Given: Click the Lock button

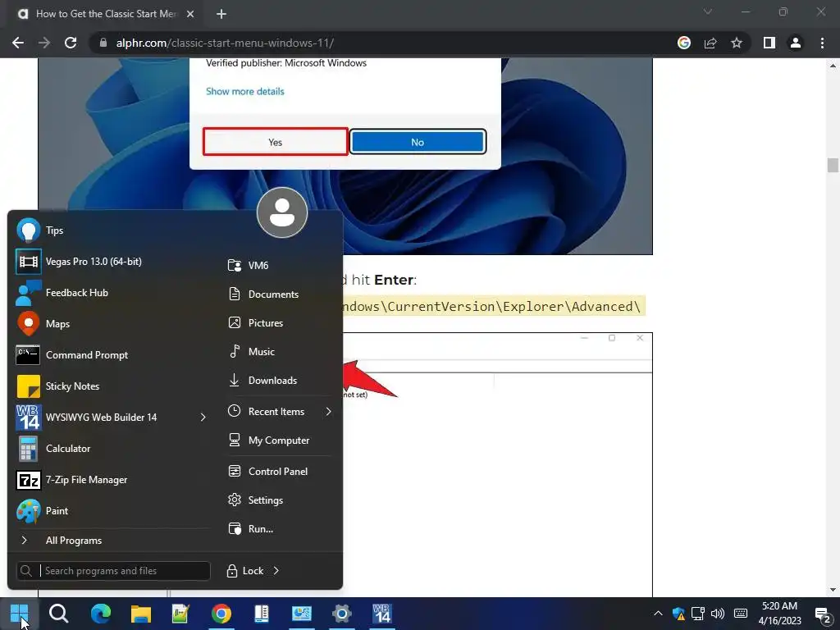Looking at the screenshot, I should [245, 571].
